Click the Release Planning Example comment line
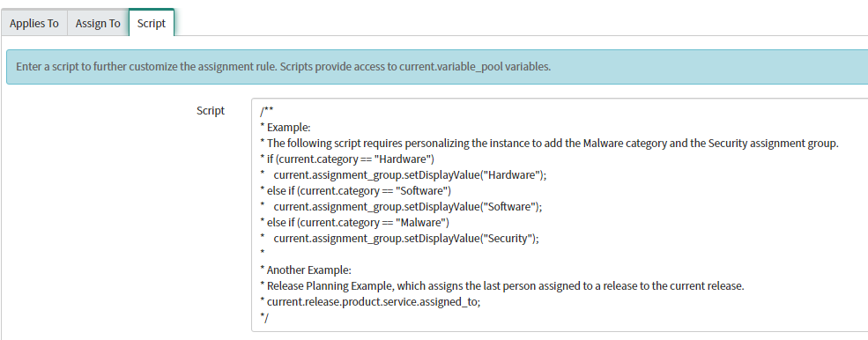 502,286
